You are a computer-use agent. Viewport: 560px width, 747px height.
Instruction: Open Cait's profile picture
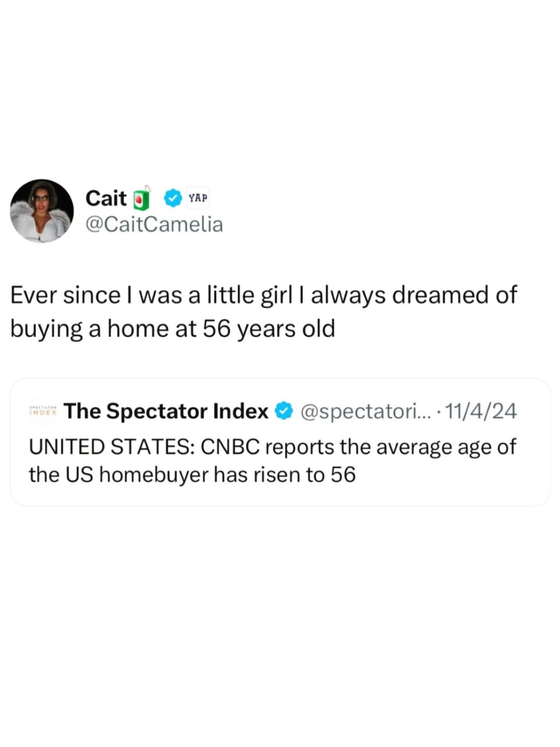point(42,211)
